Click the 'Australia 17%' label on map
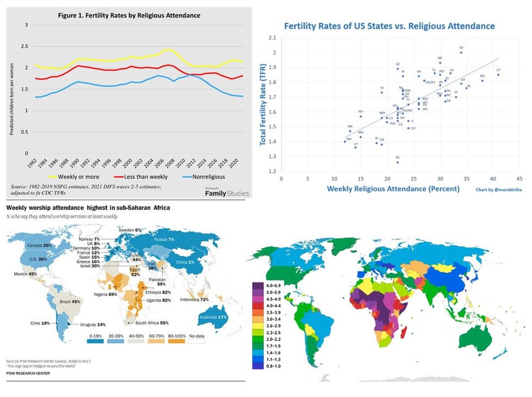532x397 pixels. pyautogui.click(x=212, y=317)
